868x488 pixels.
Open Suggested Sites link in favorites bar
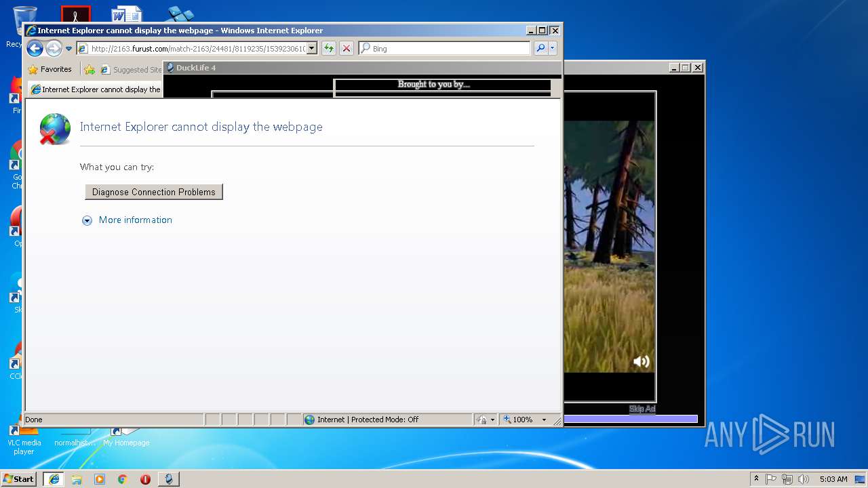click(132, 69)
